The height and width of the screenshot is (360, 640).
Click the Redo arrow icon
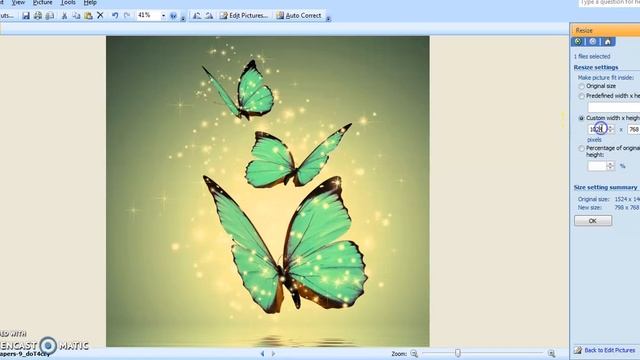127,16
